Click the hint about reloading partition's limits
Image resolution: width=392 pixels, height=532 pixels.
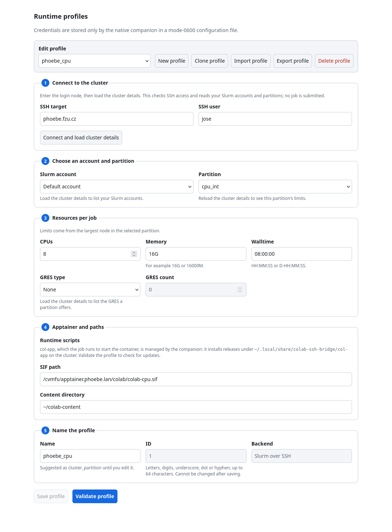point(252,198)
